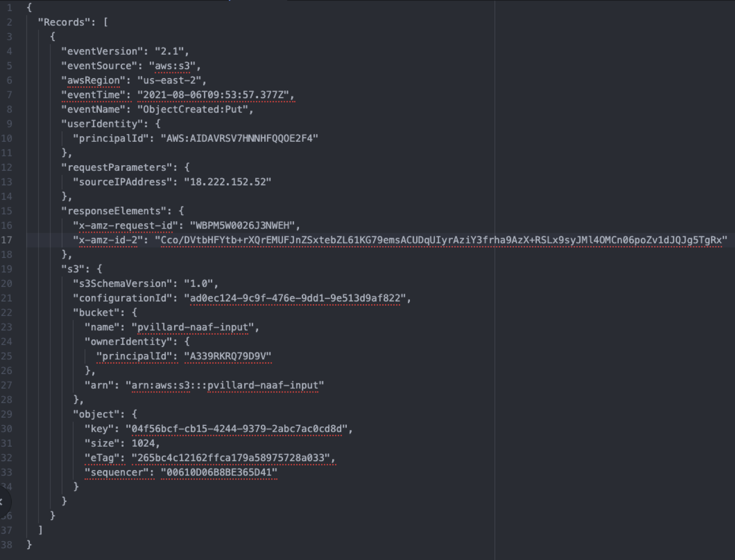Click the bucket arn value on line 27
This screenshot has height=560, width=735.
[225, 385]
